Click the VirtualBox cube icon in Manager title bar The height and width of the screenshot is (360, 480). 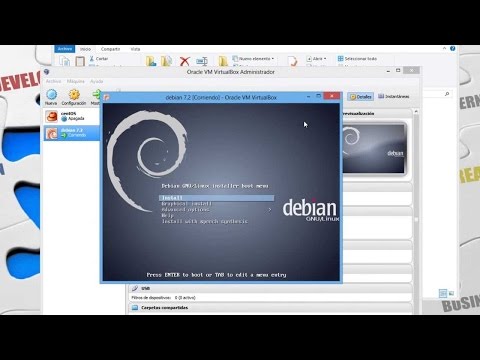(47, 72)
